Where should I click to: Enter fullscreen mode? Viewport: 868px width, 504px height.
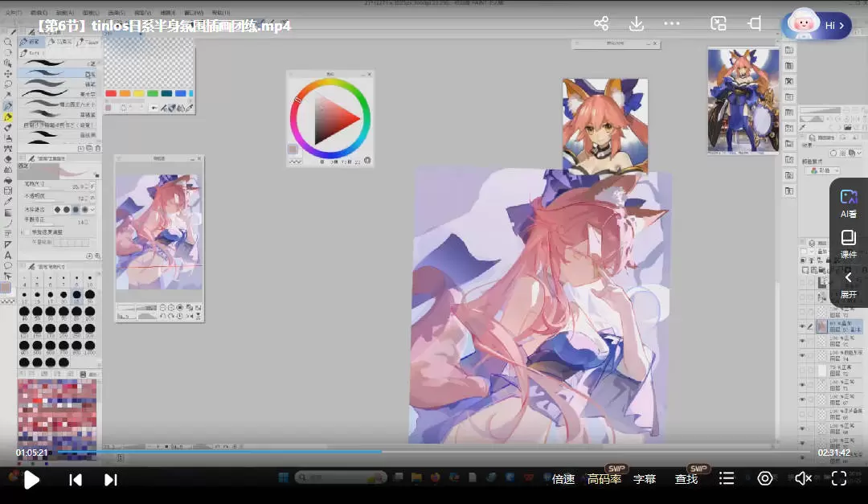coord(839,478)
